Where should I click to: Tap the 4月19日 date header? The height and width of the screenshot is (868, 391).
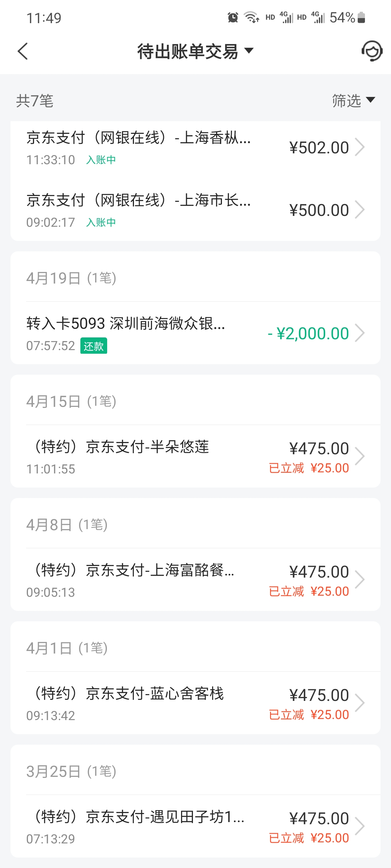point(71,278)
